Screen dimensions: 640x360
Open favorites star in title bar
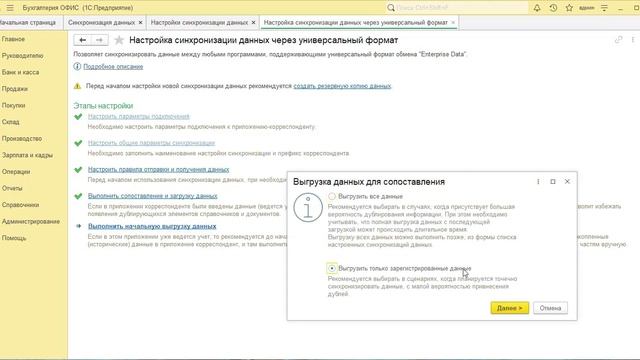coord(569,8)
